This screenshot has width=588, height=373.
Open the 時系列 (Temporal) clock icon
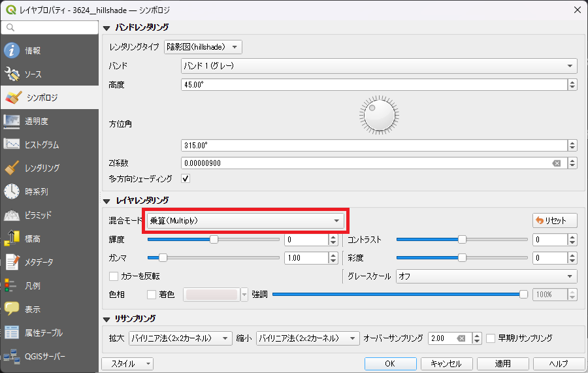(x=12, y=191)
